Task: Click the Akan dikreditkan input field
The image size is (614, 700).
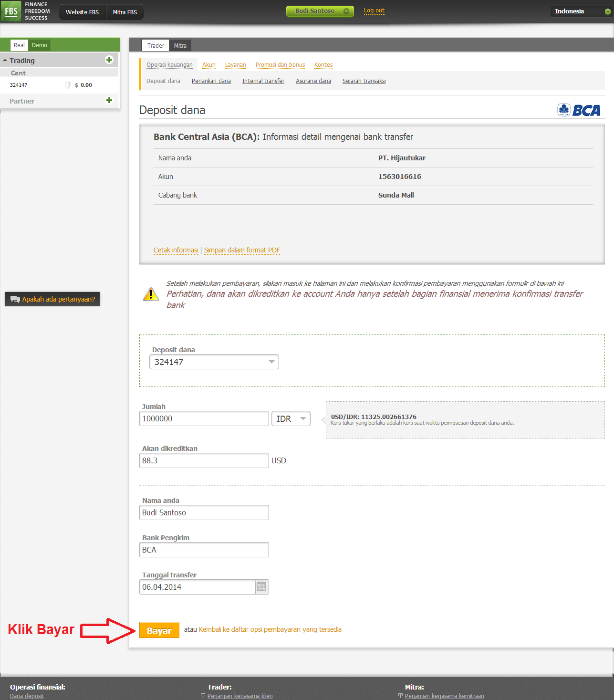Action: pos(204,460)
